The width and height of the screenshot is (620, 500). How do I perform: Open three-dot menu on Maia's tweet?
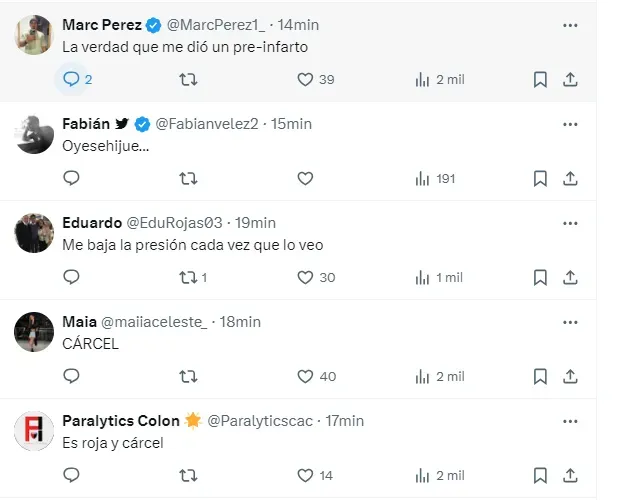570,322
